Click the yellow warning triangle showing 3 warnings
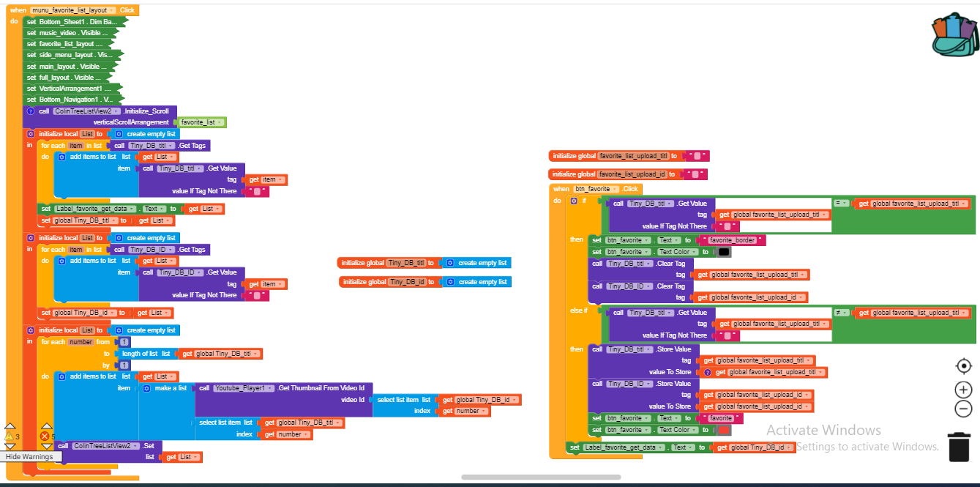The width and height of the screenshot is (980, 487). tap(8, 436)
